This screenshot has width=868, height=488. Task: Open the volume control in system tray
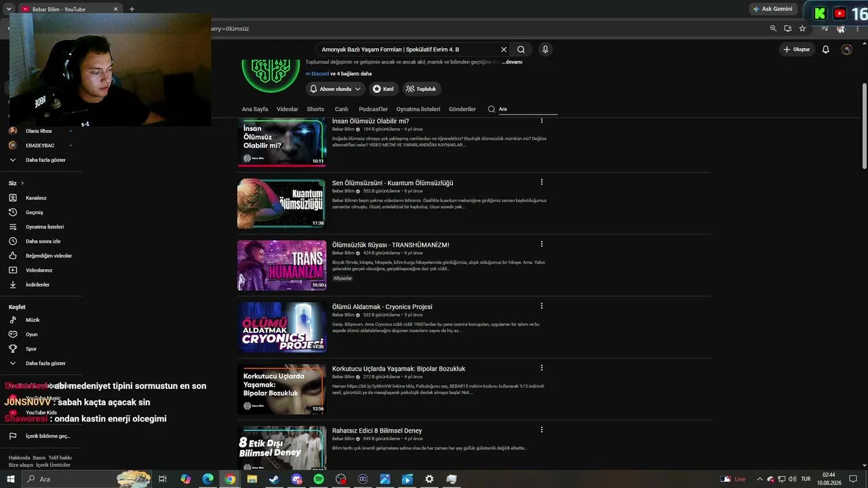[x=793, y=479]
